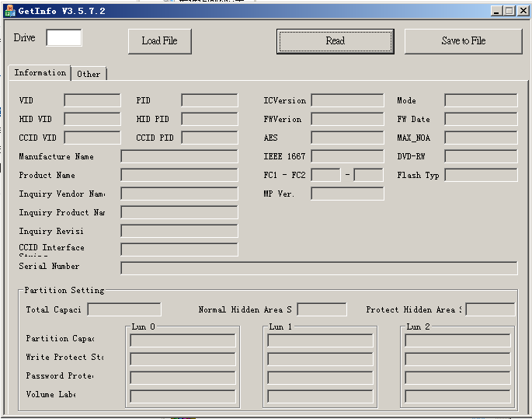The image size is (532, 419).
Task: Focus the Product Name field
Action: [x=179, y=175]
